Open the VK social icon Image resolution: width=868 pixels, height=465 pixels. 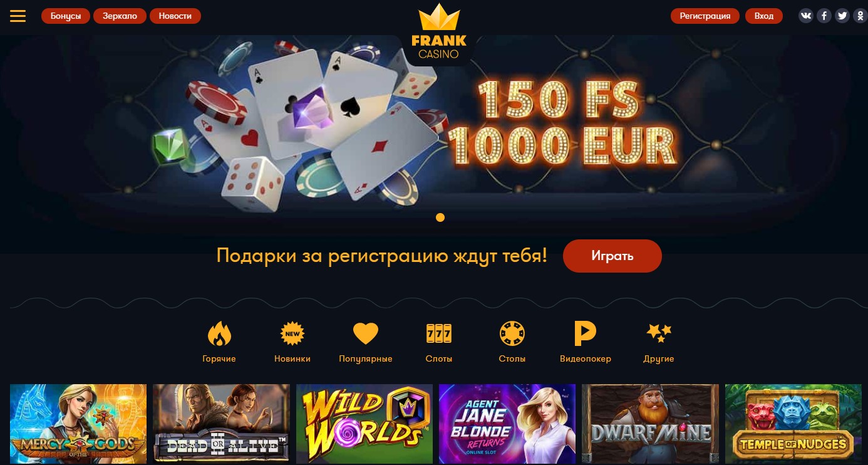806,16
